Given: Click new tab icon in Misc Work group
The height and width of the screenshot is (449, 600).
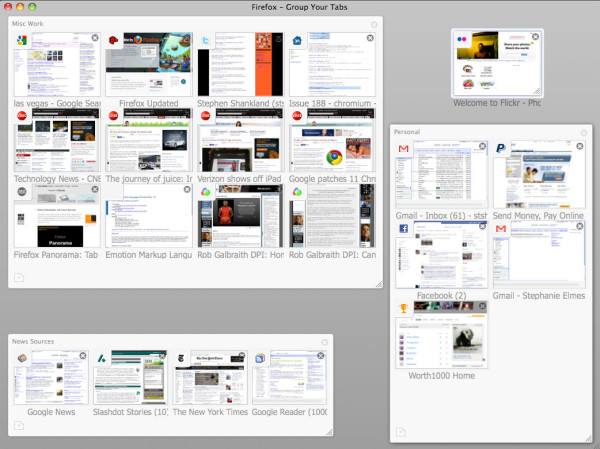Looking at the screenshot, I should [19, 277].
